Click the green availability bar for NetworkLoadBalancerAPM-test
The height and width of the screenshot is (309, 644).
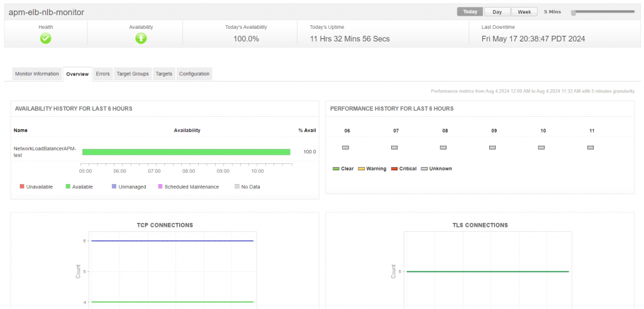[186, 152]
